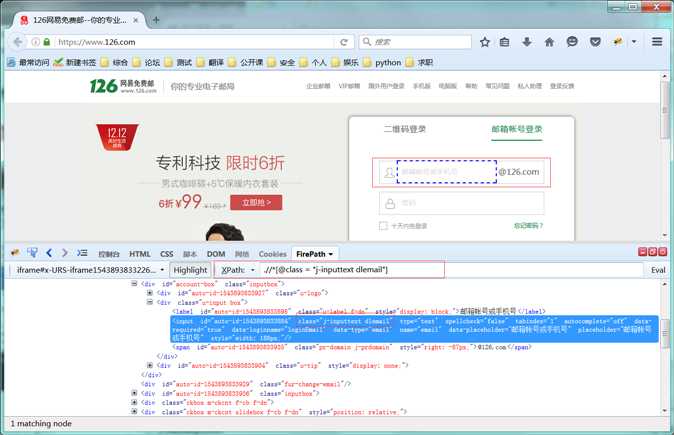Open the 安全 bookmarks folder
This screenshot has height=435, width=674.
pos(281,62)
